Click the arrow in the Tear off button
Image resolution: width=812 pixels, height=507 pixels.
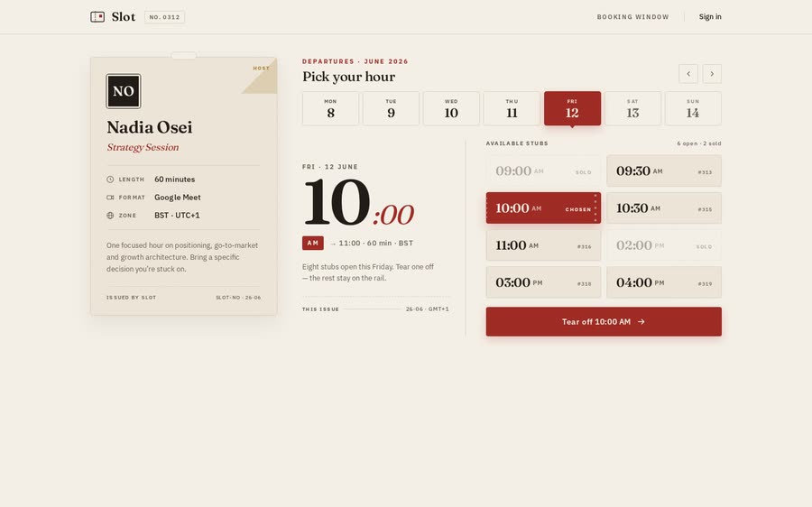point(641,321)
